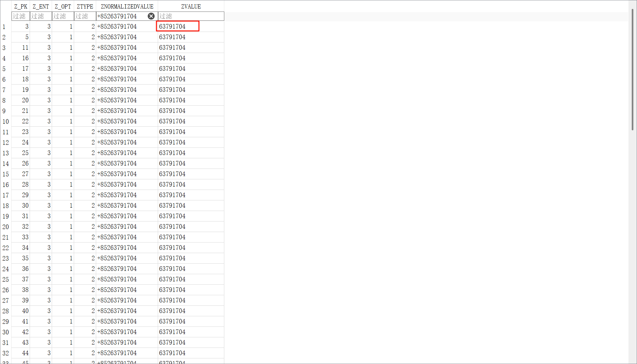Viewport: 637px width, 364px height.
Task: Click the ZVALUE column header
Action: (191, 7)
